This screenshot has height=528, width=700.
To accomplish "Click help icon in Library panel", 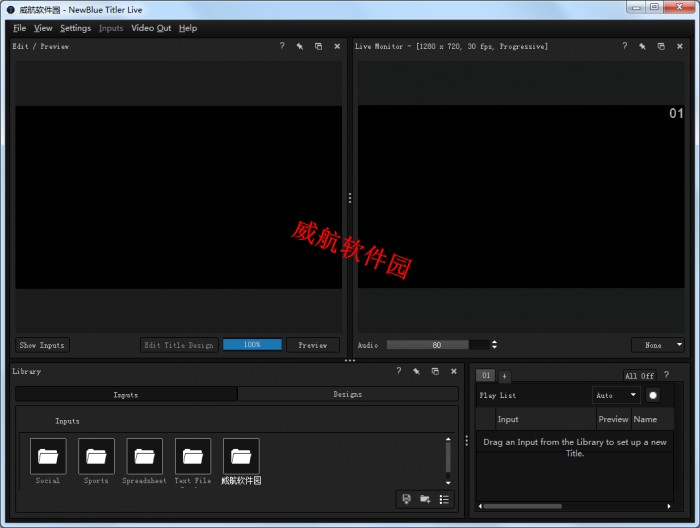I will 399,371.
